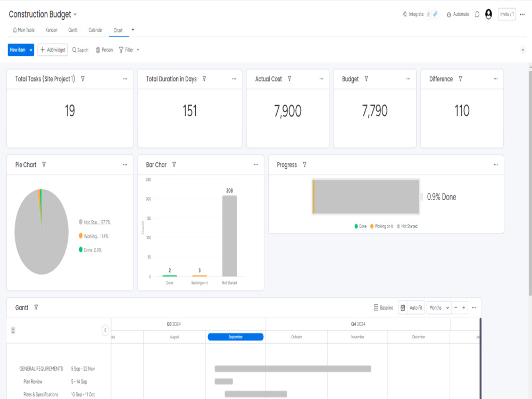Click the Automate icon button

(458, 14)
